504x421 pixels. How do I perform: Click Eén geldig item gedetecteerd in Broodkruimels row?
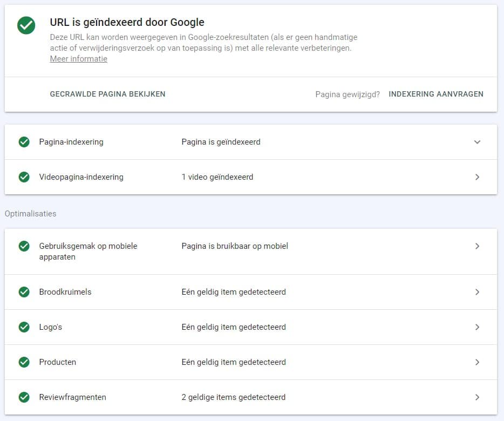(234, 292)
